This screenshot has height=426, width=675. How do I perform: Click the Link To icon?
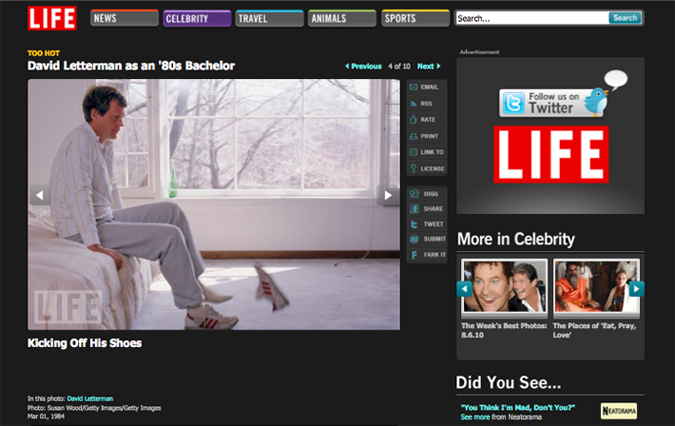[413, 152]
